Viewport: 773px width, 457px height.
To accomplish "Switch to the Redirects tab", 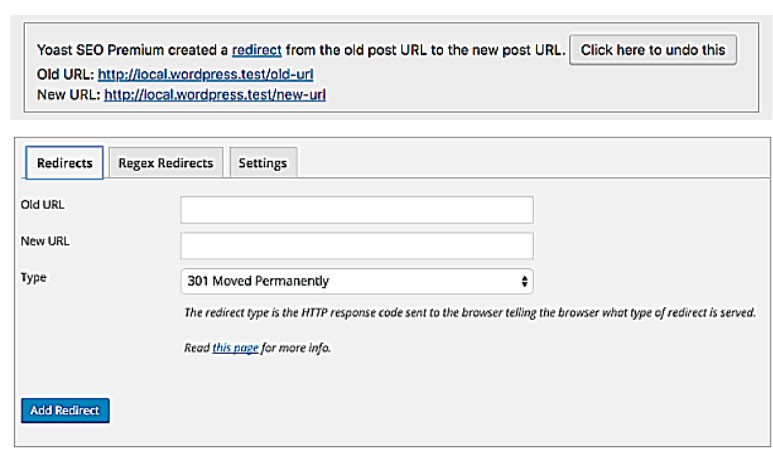I will click(63, 164).
